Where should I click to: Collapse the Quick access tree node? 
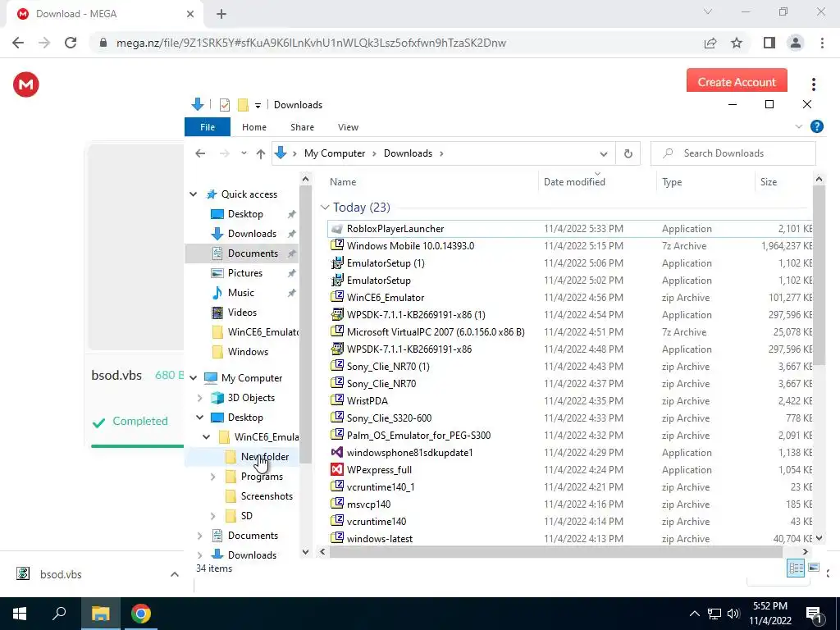click(x=194, y=194)
